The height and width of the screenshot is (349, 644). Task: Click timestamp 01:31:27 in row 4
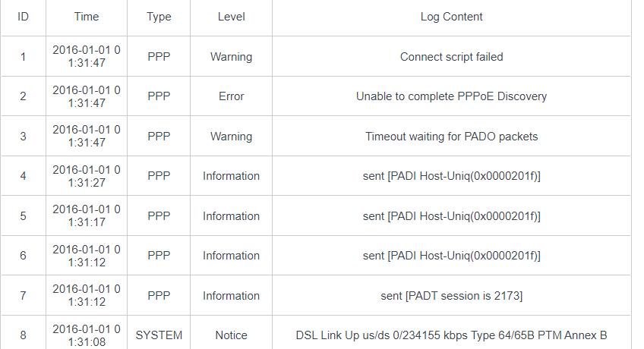(x=87, y=176)
